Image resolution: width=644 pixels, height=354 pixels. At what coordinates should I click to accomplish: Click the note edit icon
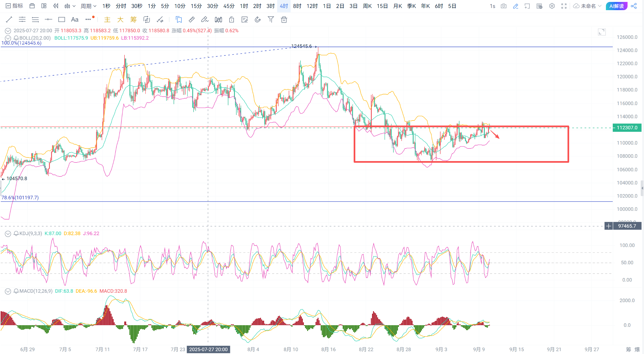(x=245, y=19)
